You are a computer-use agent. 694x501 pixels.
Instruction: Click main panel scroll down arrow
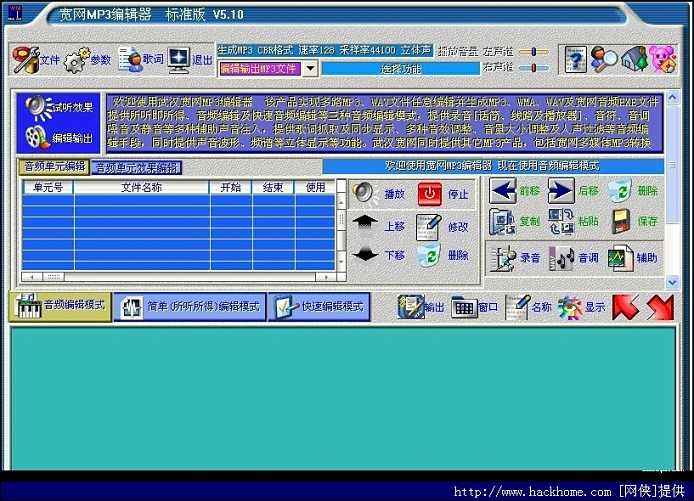(x=673, y=282)
